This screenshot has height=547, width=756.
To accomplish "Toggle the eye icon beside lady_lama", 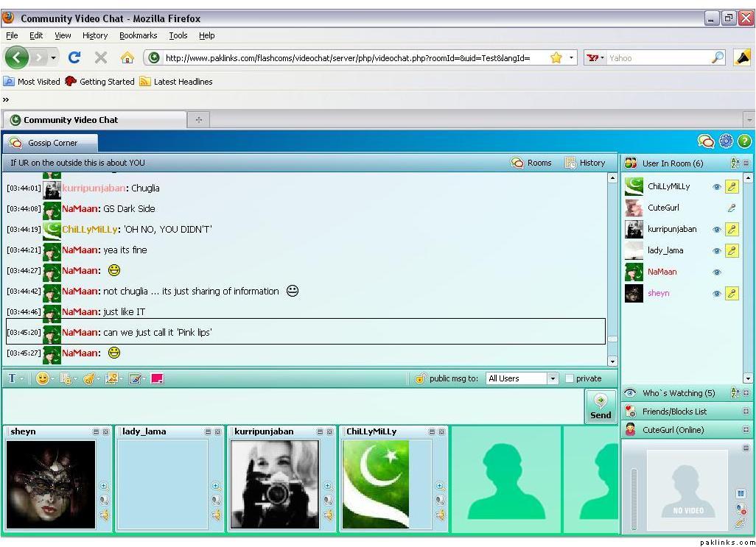I will click(716, 251).
